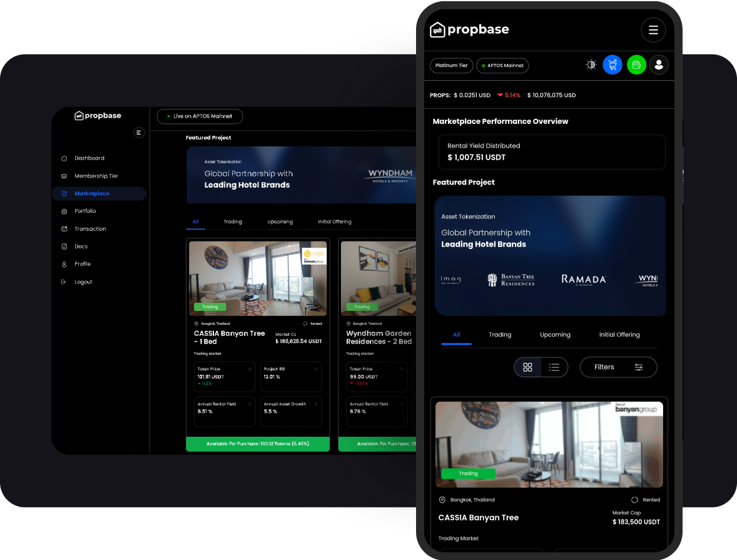The height and width of the screenshot is (560, 737).
Task: Open the CASSIA Banyan Tree property thumbnail
Action: [x=549, y=444]
